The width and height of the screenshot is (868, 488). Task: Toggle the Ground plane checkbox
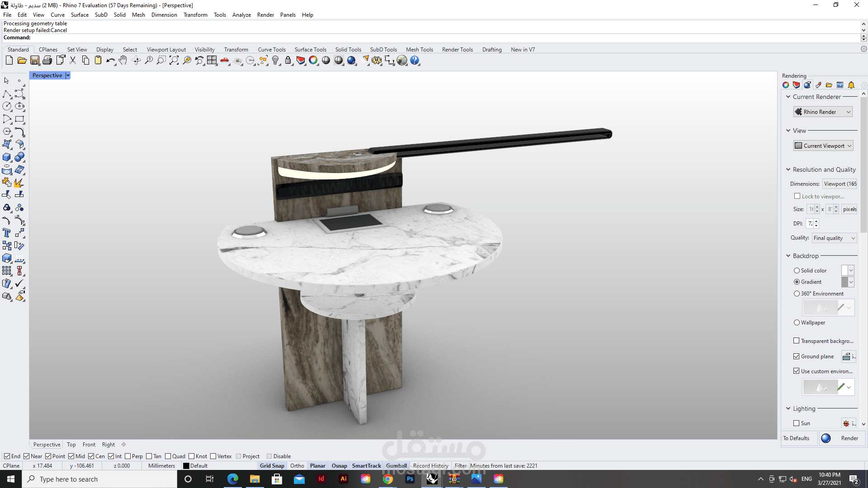(797, 357)
